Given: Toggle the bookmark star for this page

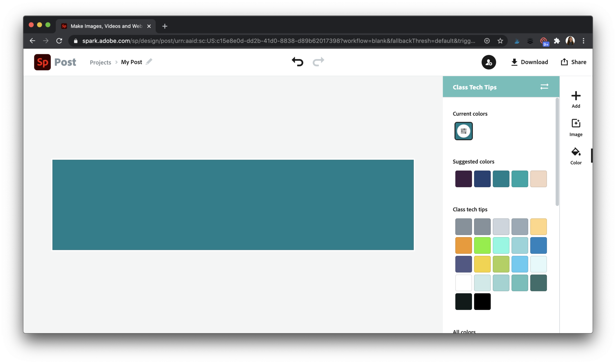Looking at the screenshot, I should 500,41.
